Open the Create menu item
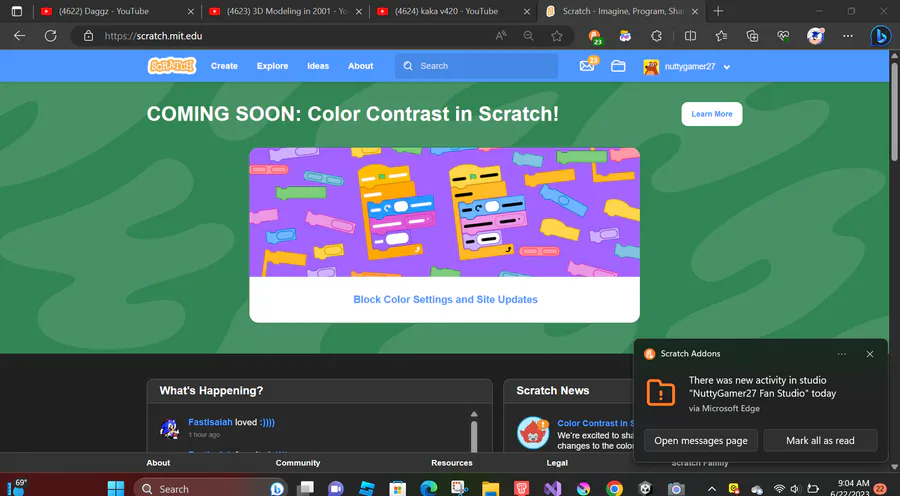900x496 pixels. (224, 66)
